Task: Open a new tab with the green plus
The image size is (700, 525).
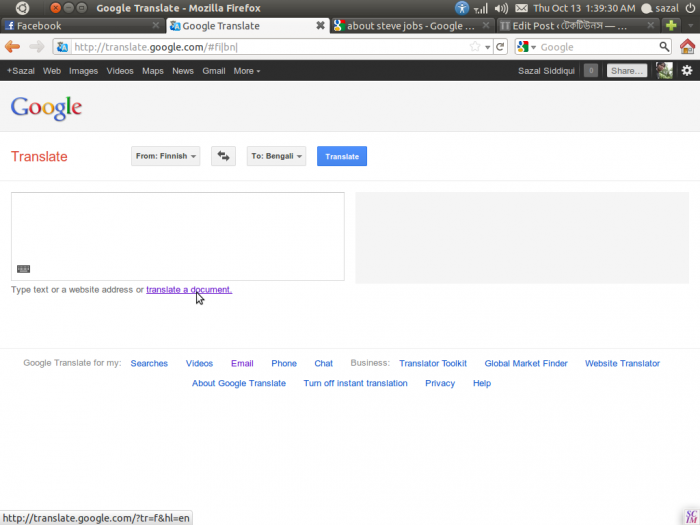Action: 671,25
